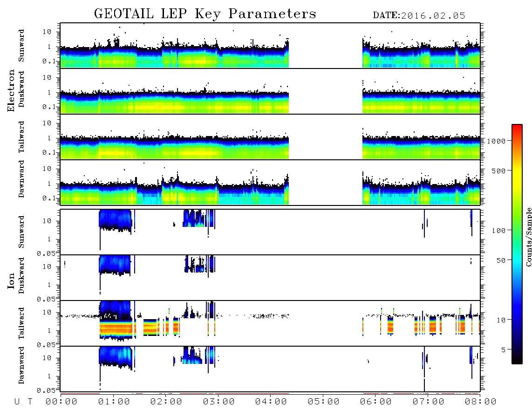Click the colorbar 5 tick value

pyautogui.click(x=504, y=349)
